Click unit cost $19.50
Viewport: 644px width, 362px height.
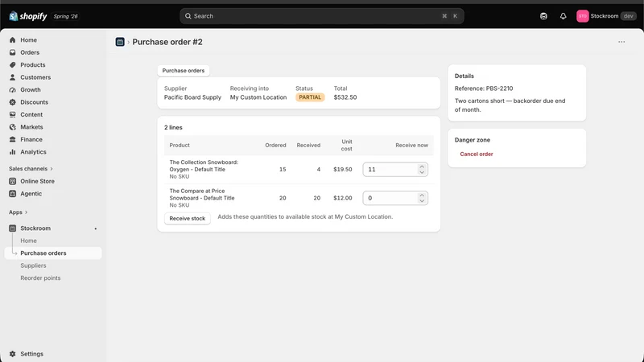pos(343,170)
